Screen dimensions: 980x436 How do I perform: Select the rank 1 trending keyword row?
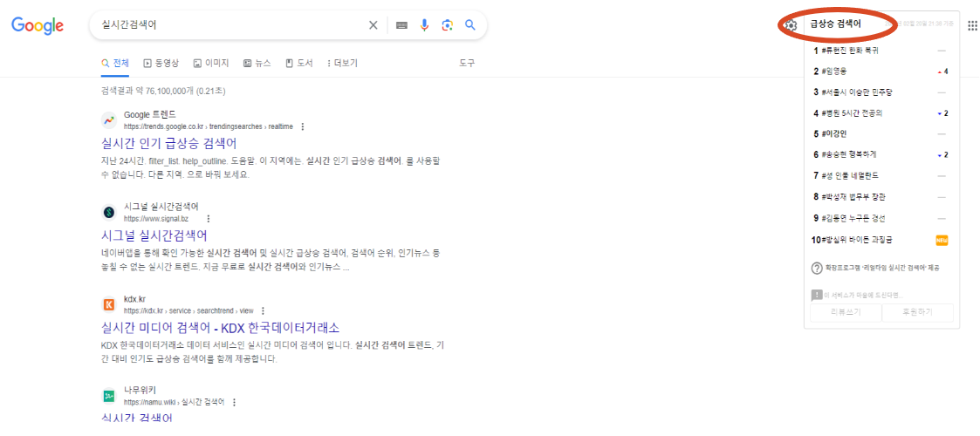[x=881, y=50]
